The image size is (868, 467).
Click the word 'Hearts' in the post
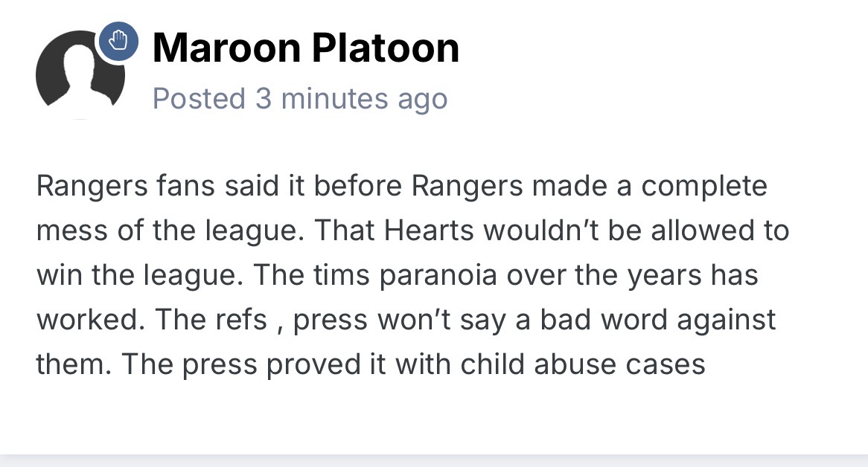pyautogui.click(x=429, y=231)
